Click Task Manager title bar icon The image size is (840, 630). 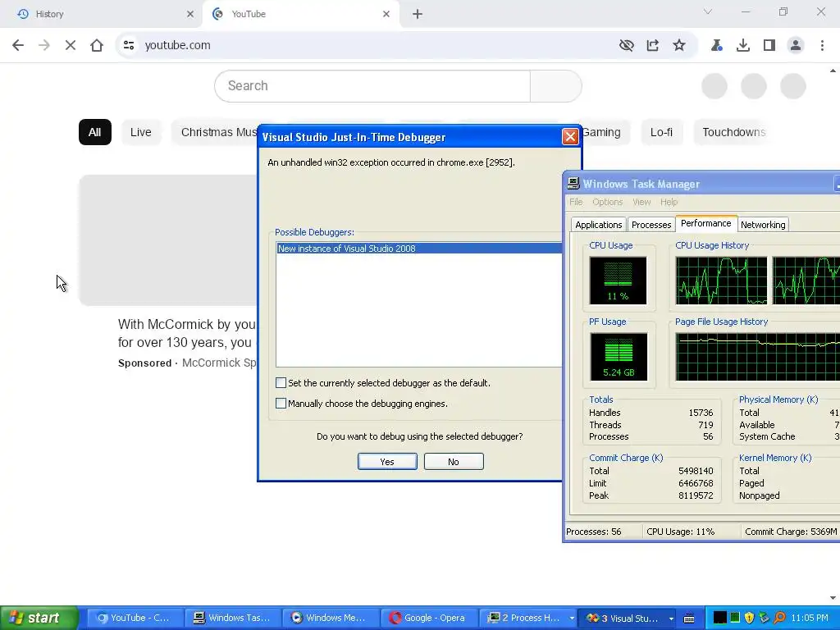pyautogui.click(x=573, y=184)
